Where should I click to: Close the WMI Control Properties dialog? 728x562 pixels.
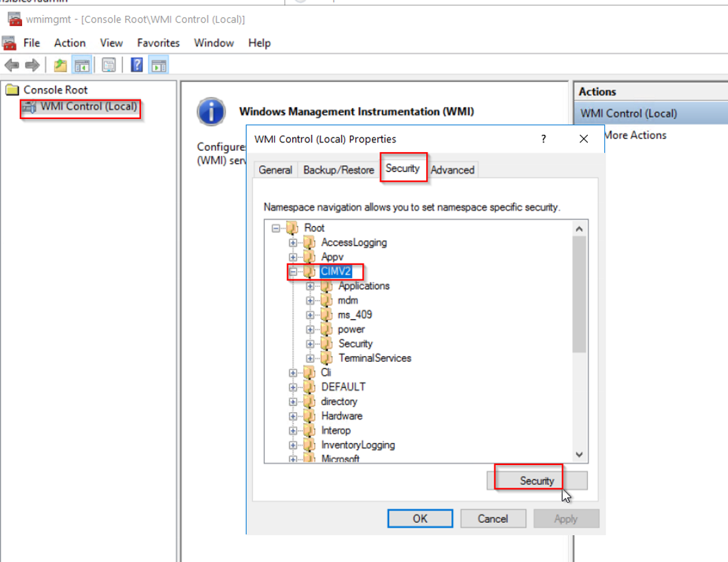pyautogui.click(x=584, y=139)
